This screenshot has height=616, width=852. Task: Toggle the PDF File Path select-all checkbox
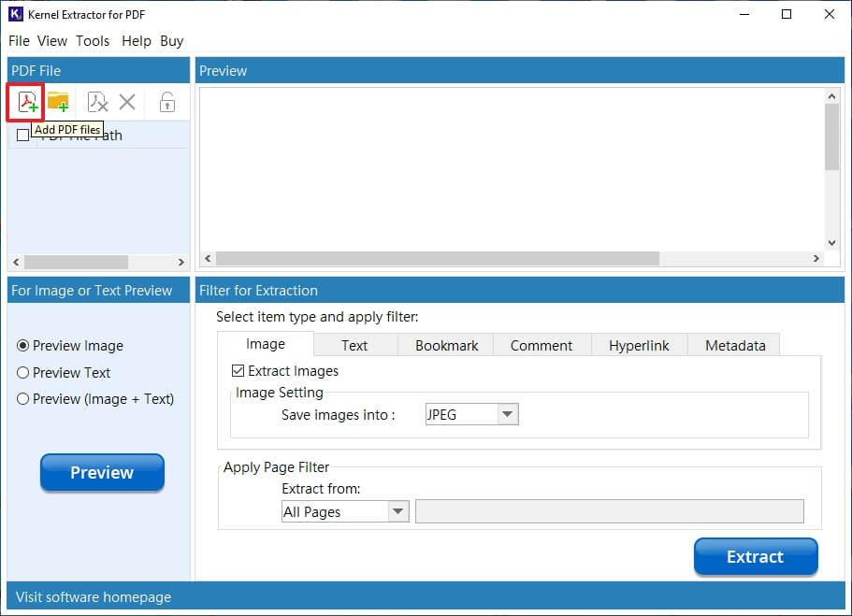point(22,136)
